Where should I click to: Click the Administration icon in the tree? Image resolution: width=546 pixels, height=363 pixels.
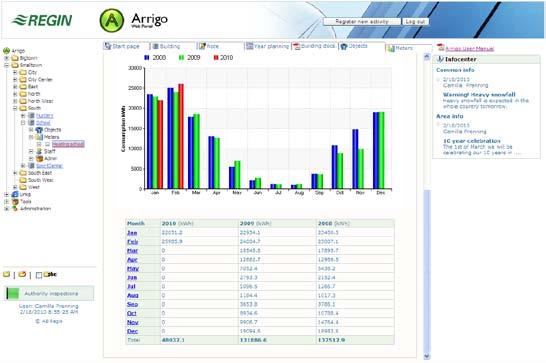point(15,208)
